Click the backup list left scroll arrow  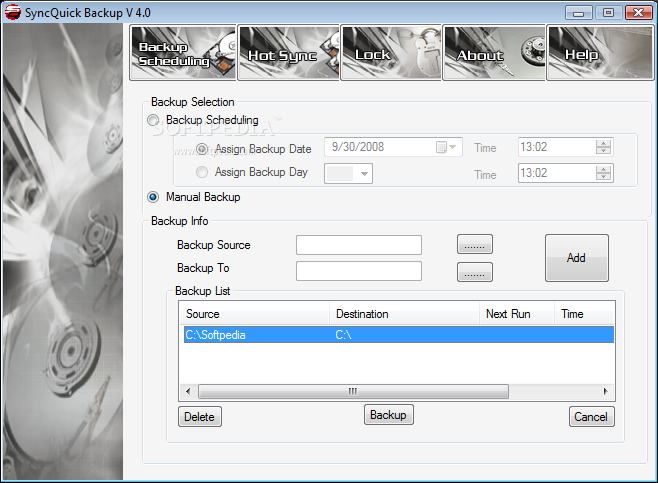(188, 392)
